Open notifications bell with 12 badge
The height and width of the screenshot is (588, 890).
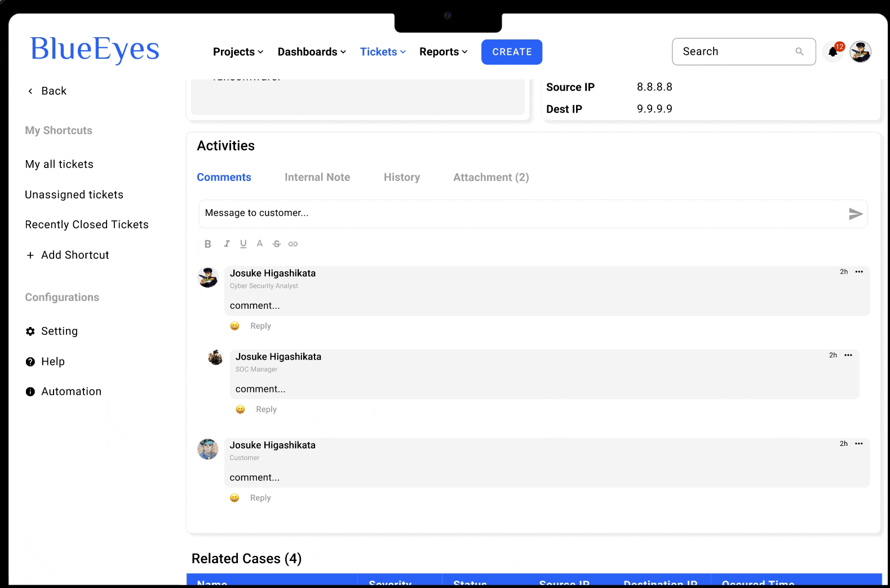pyautogui.click(x=833, y=52)
